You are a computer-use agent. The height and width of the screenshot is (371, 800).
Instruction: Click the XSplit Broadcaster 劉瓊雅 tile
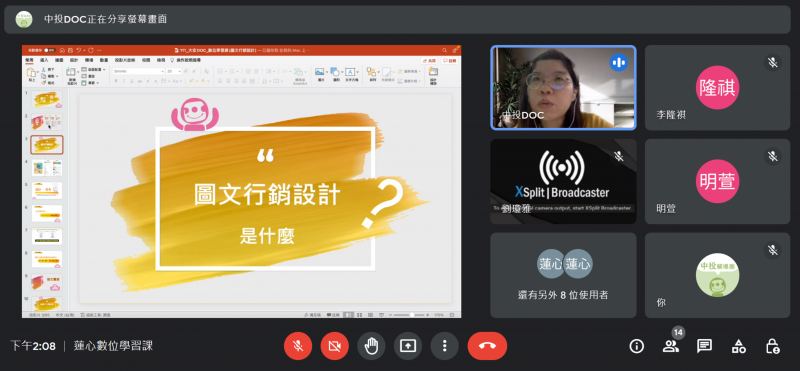point(563,181)
